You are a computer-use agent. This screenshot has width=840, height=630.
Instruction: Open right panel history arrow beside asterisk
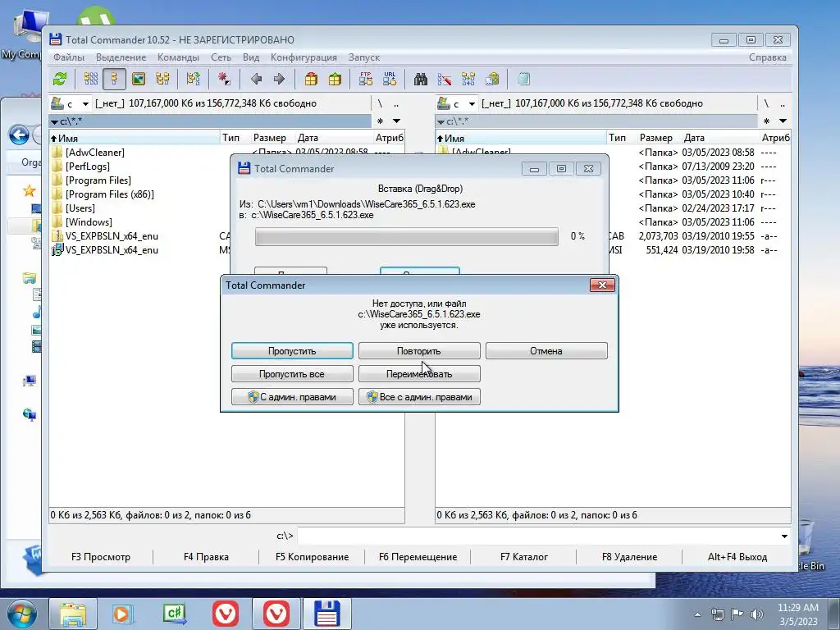pyautogui.click(x=783, y=121)
